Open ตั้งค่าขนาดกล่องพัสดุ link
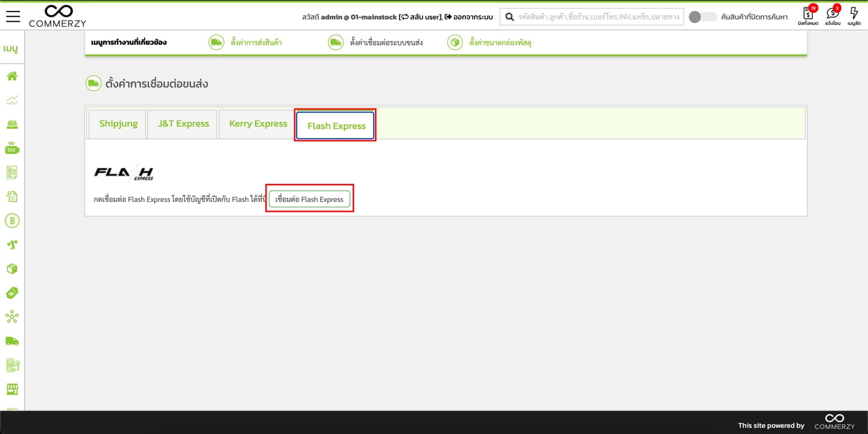The image size is (868, 434). coord(500,43)
